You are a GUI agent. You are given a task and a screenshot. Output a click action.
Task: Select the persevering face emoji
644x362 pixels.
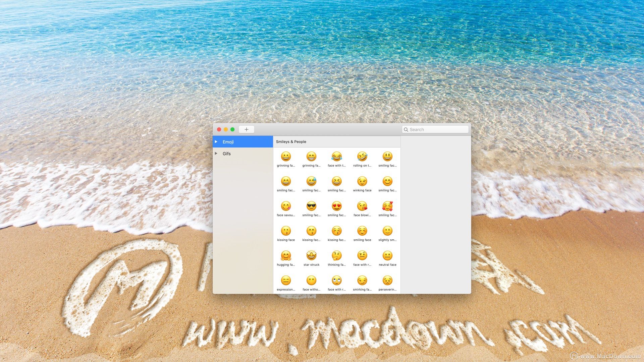pos(387,281)
